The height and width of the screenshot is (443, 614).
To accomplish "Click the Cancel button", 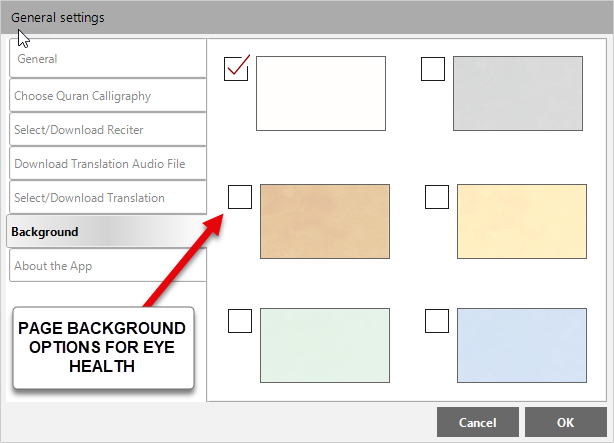I will [478, 422].
